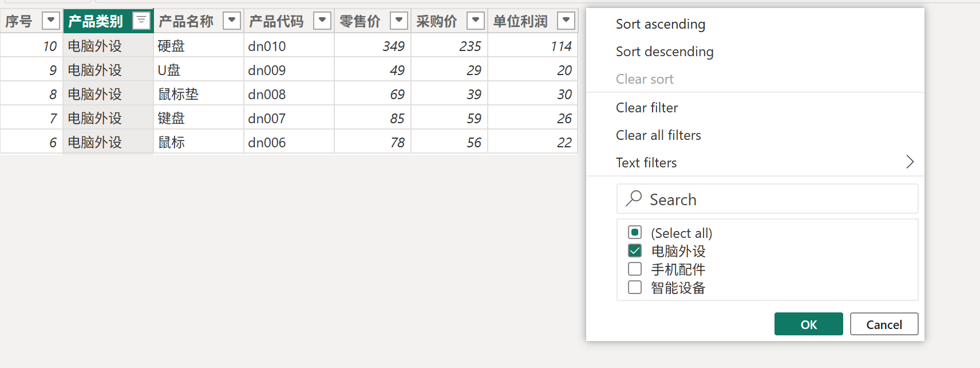This screenshot has width=980, height=368.
Task: Select Clear all filters menu entry
Action: tap(658, 135)
